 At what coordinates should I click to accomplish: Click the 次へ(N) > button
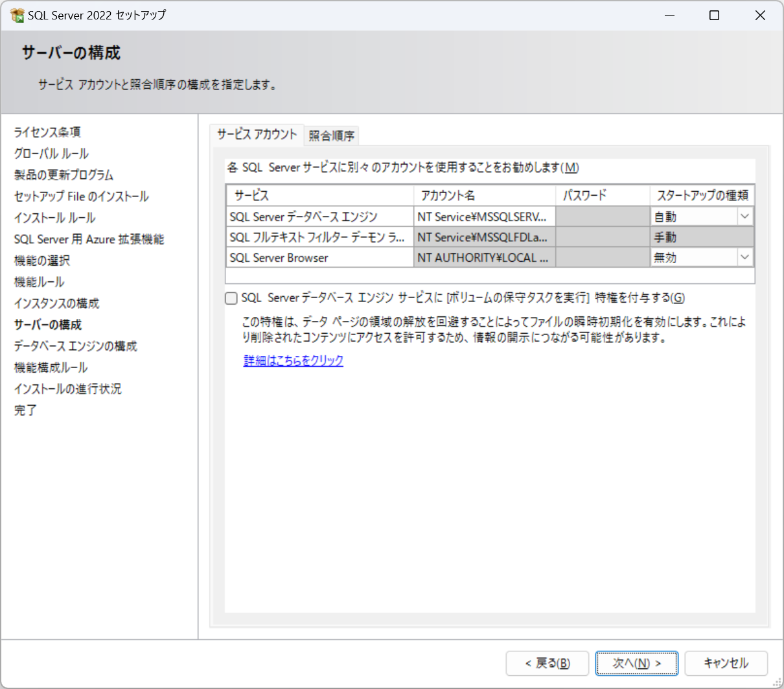click(x=637, y=663)
